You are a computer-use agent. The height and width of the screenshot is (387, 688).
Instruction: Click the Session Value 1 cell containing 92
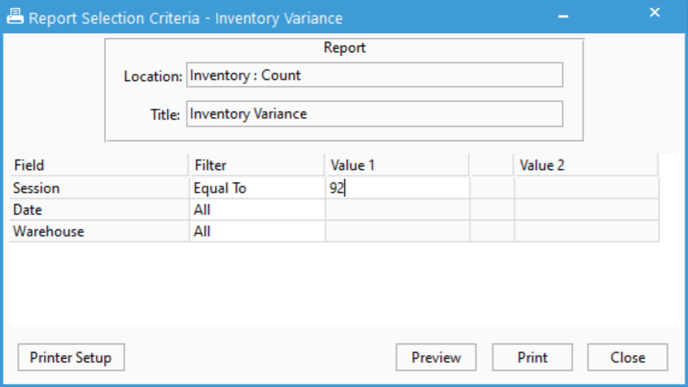[398, 188]
